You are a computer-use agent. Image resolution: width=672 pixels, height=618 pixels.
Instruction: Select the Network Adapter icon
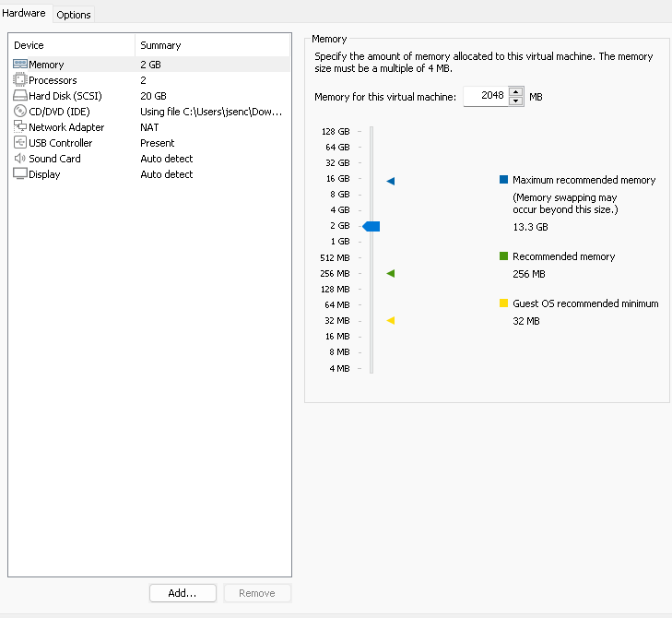point(20,126)
